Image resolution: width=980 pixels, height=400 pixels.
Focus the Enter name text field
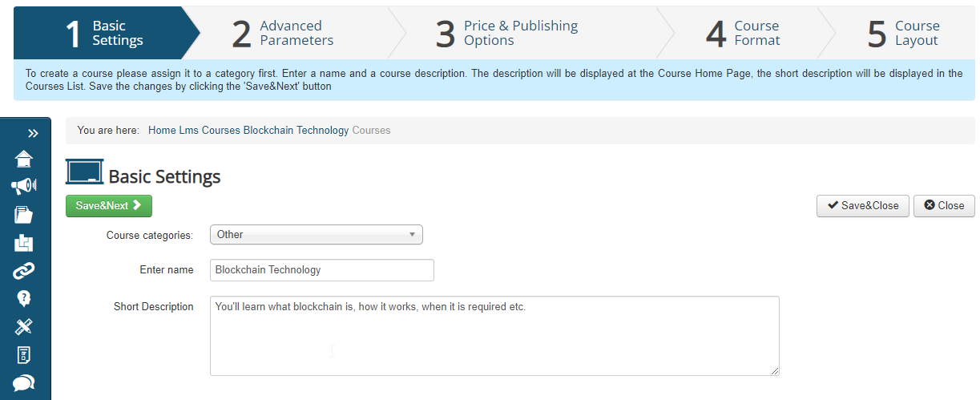pos(321,270)
